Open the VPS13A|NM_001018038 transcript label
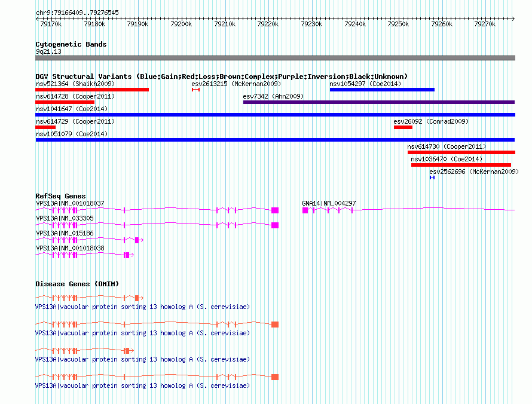 70,248
